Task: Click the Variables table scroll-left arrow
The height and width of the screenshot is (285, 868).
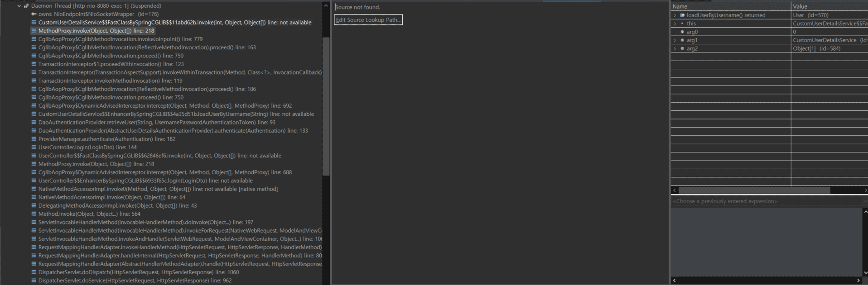Action: point(675,190)
